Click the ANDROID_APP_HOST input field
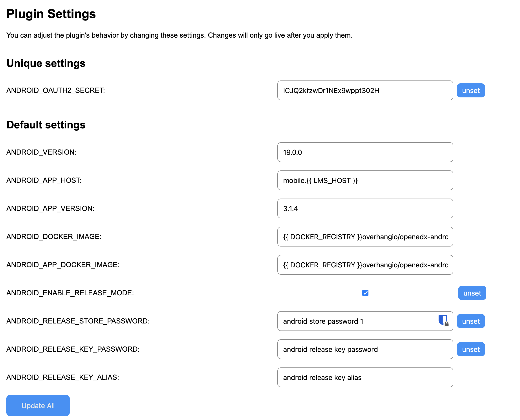The width and height of the screenshot is (520, 420). pyautogui.click(x=365, y=180)
